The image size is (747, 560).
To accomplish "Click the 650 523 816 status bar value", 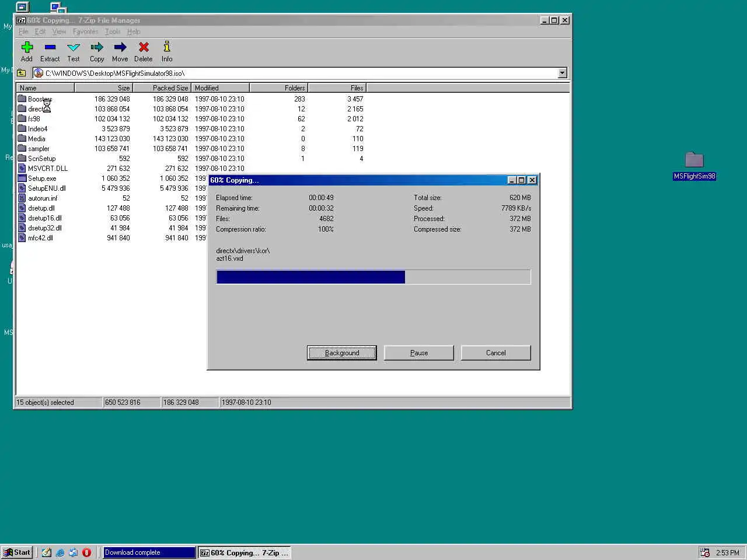I will pos(123,402).
